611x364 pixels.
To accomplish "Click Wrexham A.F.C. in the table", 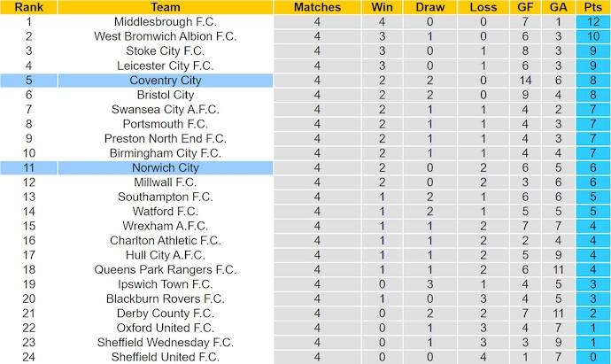I will 166,226.
